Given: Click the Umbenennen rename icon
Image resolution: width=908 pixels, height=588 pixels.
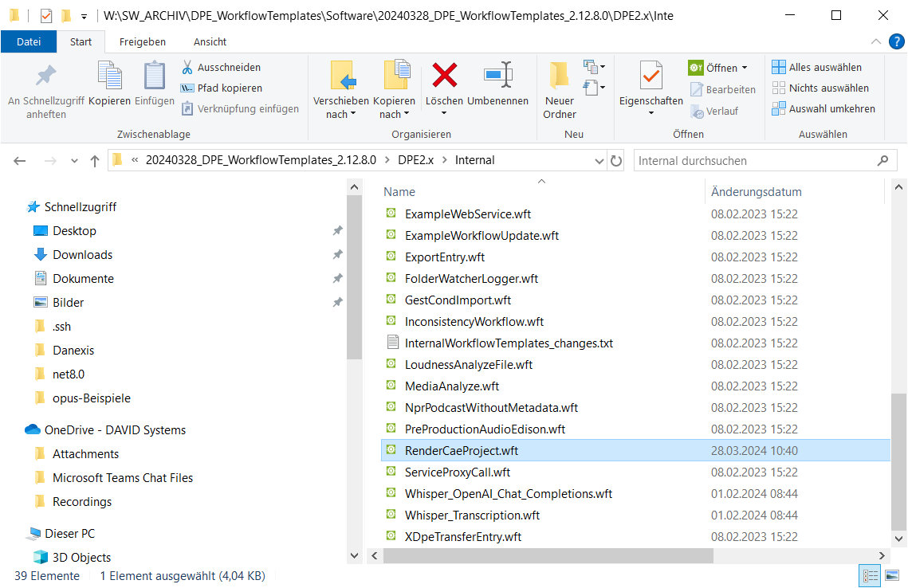Looking at the screenshot, I should tap(497, 76).
